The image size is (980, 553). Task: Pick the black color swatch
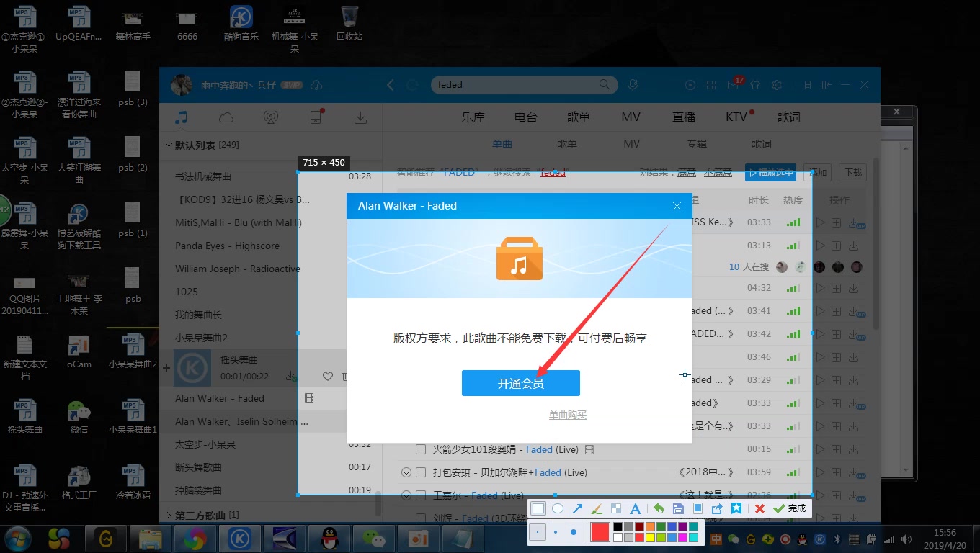pos(618,527)
